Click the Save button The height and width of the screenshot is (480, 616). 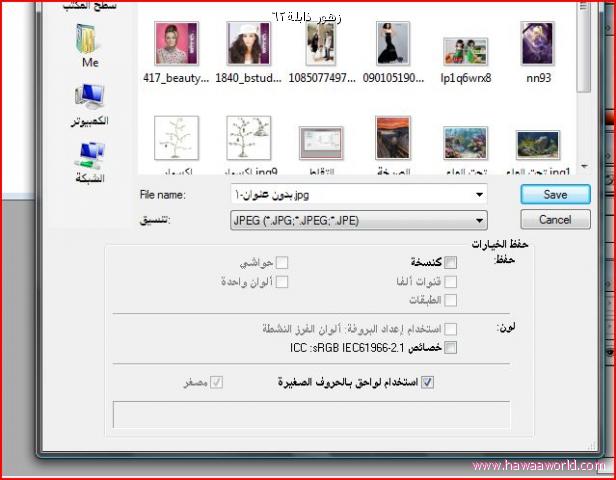555,194
